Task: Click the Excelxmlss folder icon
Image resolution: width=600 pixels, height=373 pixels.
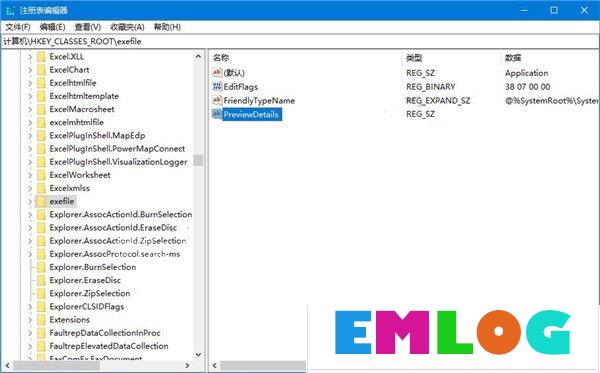Action: tap(41, 188)
